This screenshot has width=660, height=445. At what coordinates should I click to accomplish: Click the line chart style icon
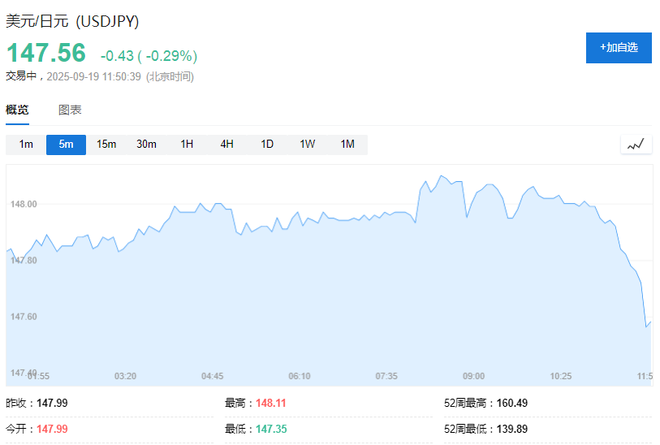636,145
